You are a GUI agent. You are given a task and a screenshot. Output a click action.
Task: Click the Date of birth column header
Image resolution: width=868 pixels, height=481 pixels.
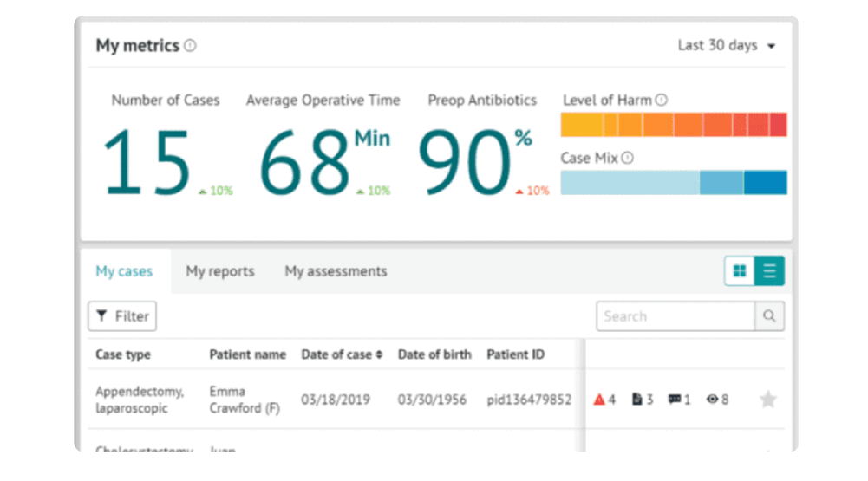coord(434,354)
